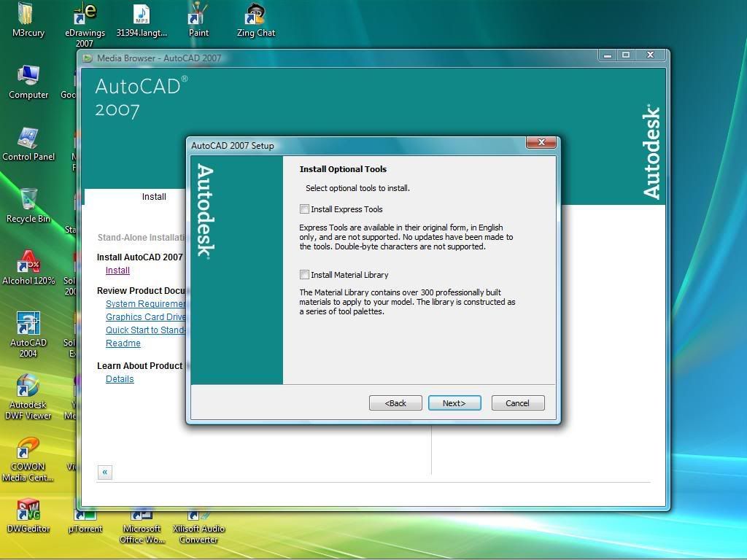Launch Zing Chat from desktop

click(x=256, y=20)
